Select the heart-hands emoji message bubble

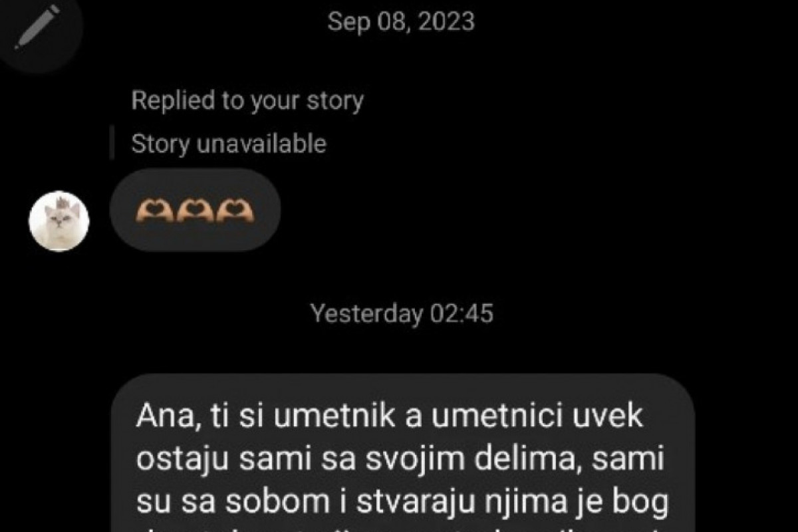[195, 210]
